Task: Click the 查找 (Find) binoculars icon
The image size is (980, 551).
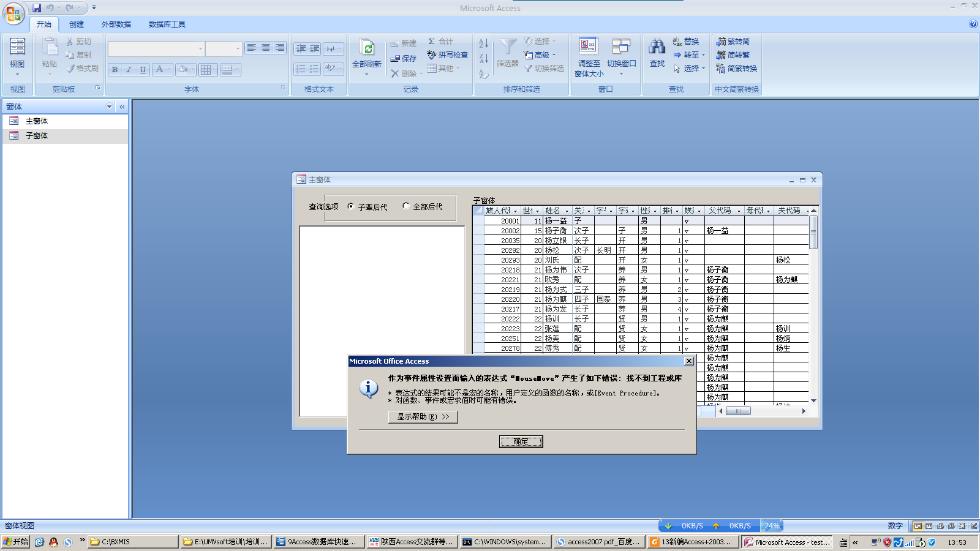Action: (657, 47)
